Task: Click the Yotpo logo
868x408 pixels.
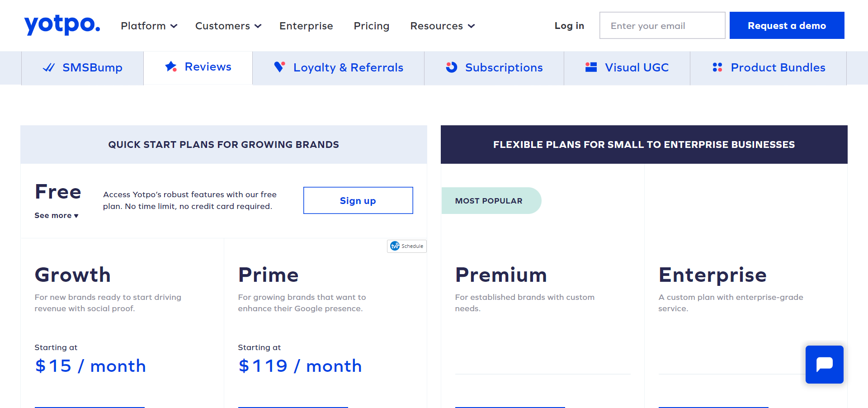Action: (62, 25)
